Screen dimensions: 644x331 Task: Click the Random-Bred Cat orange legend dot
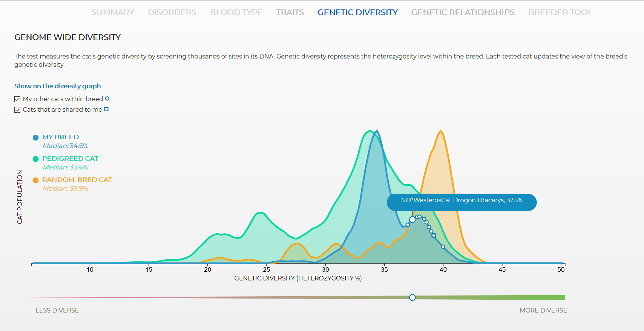(x=36, y=180)
